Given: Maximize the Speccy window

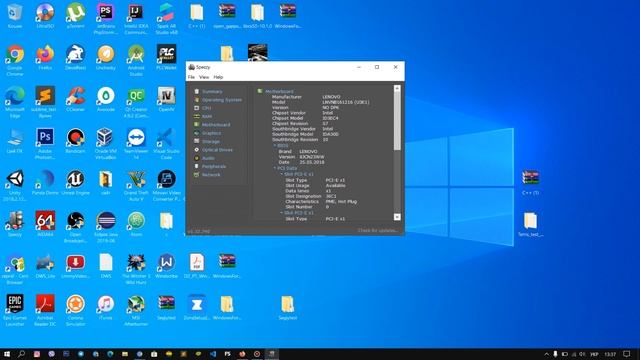Looking at the screenshot, I should pyautogui.click(x=377, y=67).
